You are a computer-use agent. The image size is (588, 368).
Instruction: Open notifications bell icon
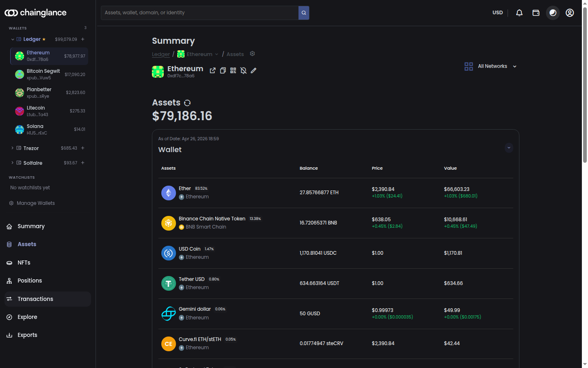point(519,13)
